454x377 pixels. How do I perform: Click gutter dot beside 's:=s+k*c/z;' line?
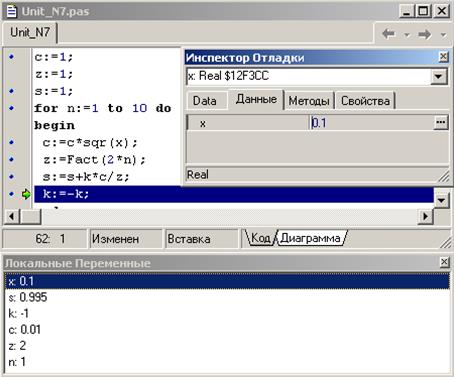(12, 176)
